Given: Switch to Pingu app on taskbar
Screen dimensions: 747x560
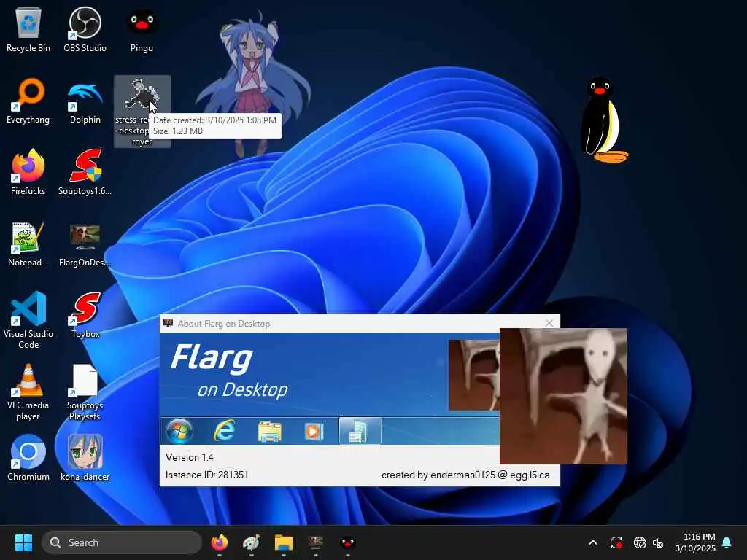Looking at the screenshot, I should pyautogui.click(x=347, y=542).
